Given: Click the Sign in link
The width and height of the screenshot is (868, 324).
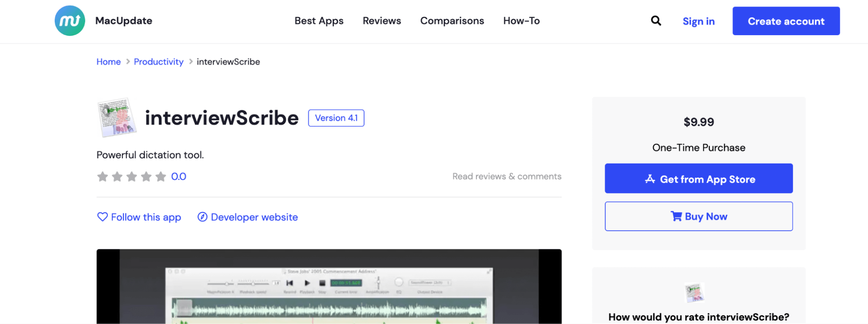Looking at the screenshot, I should [699, 21].
